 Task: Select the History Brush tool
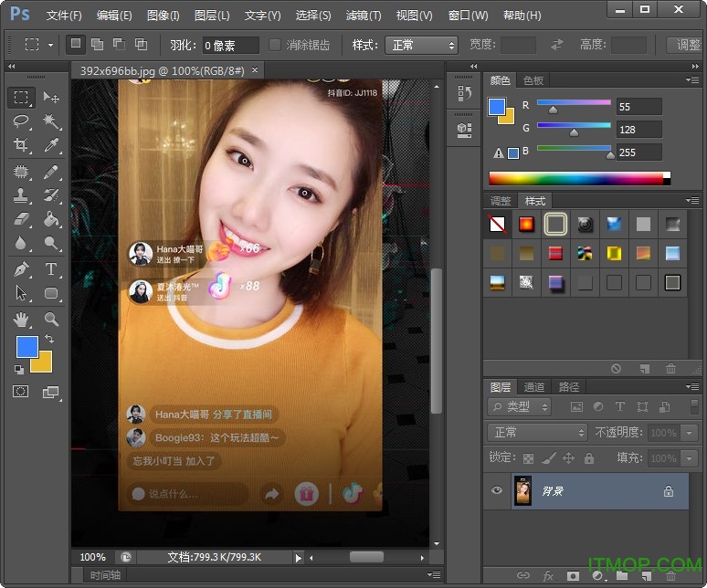click(51, 195)
